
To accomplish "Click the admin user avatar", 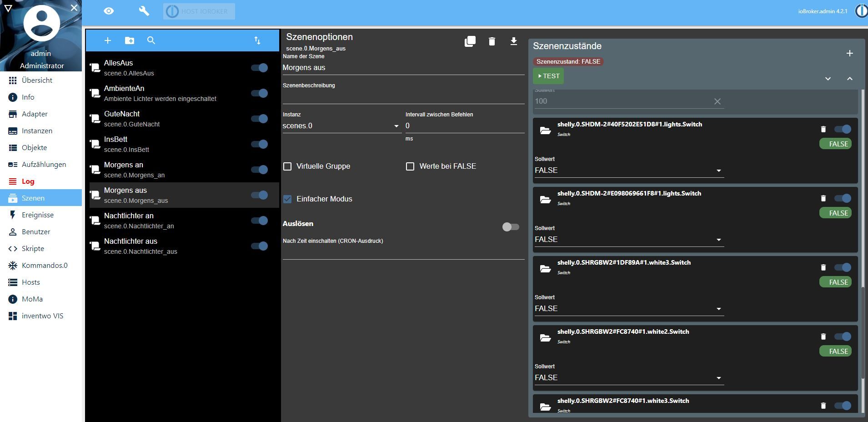I will tap(42, 23).
